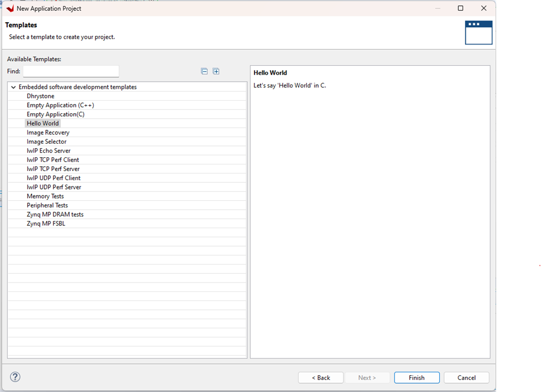Open the Help question mark icon

pyautogui.click(x=15, y=377)
